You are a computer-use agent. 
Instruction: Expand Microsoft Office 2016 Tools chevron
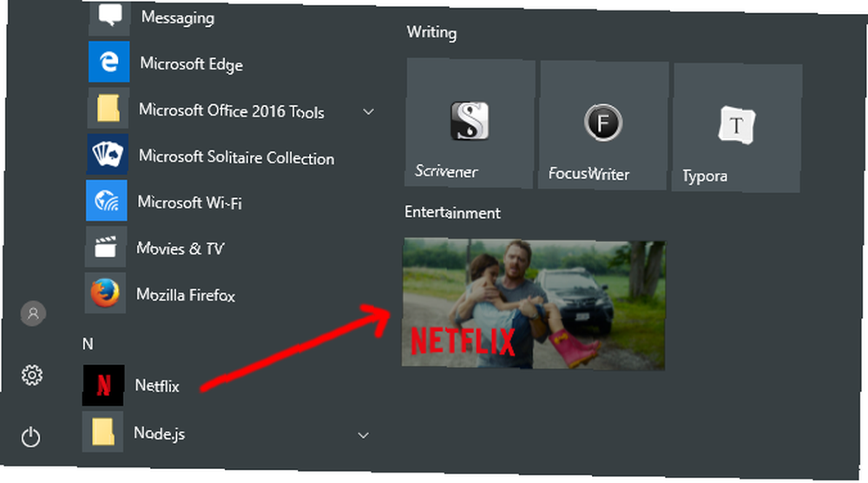(369, 112)
